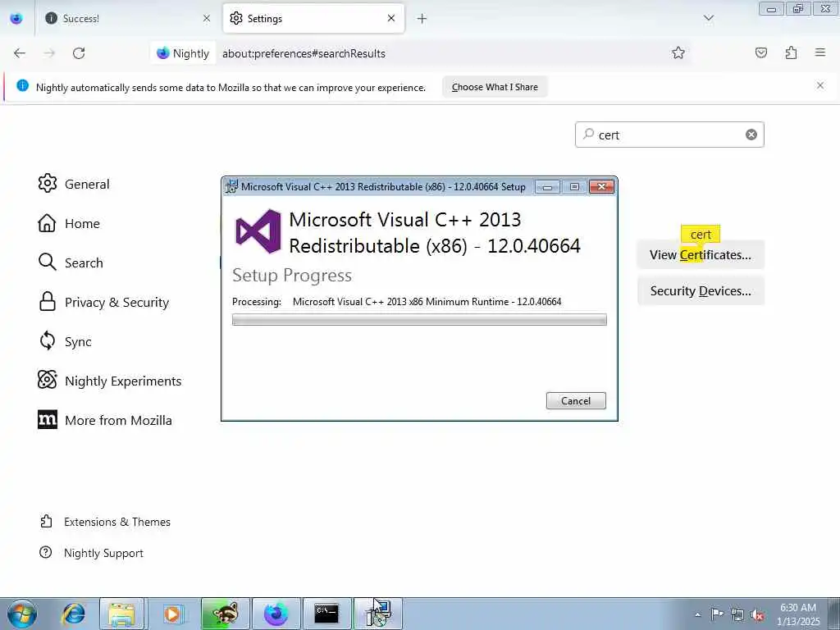Open the Windows Start menu orb
This screenshot has height=630, width=840.
22,614
